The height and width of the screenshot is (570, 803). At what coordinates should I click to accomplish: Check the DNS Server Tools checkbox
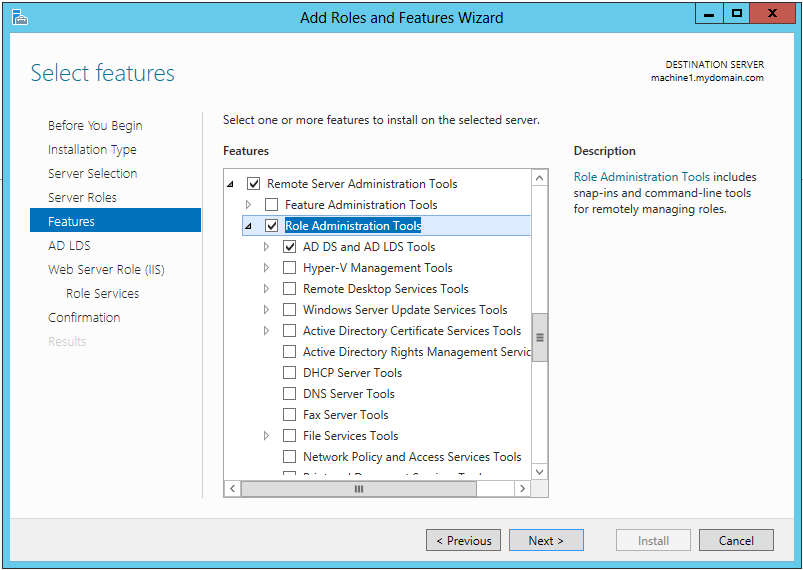tap(289, 394)
